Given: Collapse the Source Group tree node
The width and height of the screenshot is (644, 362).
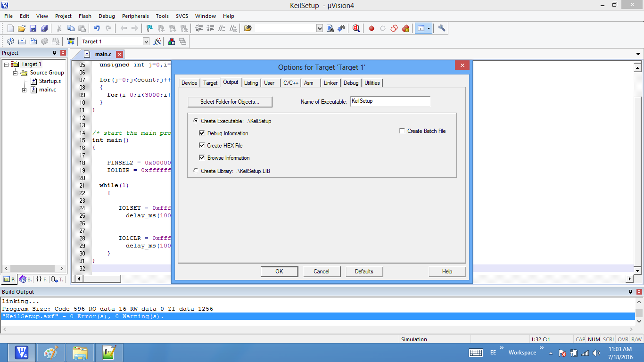Looking at the screenshot, I should tap(15, 73).
